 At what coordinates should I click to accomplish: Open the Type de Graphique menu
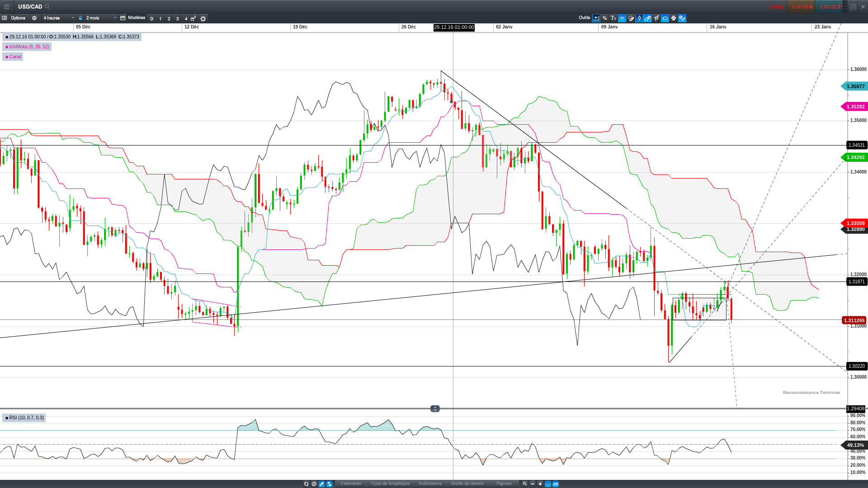click(390, 484)
